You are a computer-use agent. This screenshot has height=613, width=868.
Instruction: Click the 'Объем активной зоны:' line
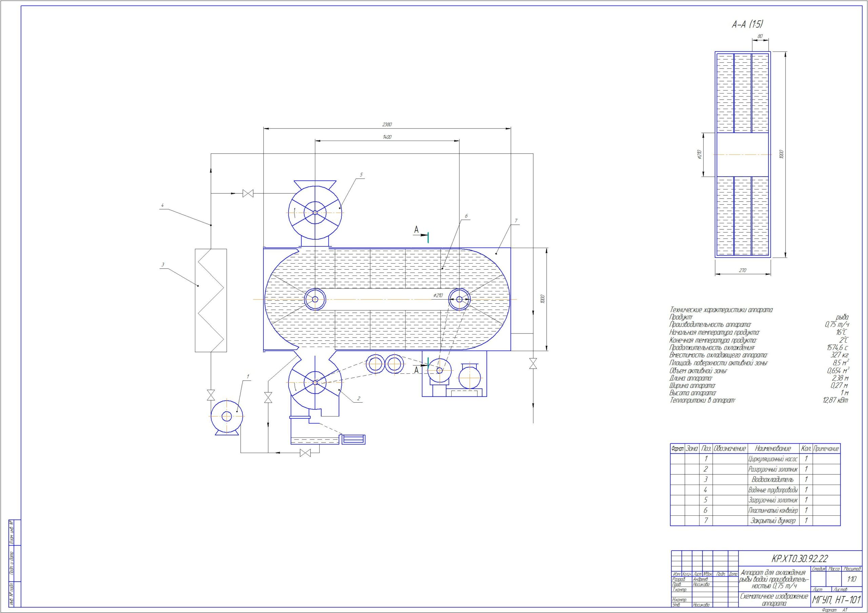tap(698, 371)
